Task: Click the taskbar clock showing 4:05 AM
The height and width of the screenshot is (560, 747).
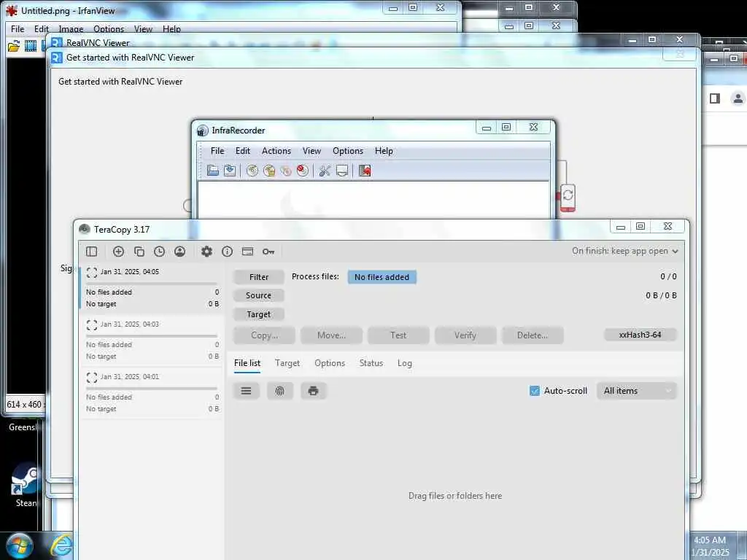Action: [710, 546]
